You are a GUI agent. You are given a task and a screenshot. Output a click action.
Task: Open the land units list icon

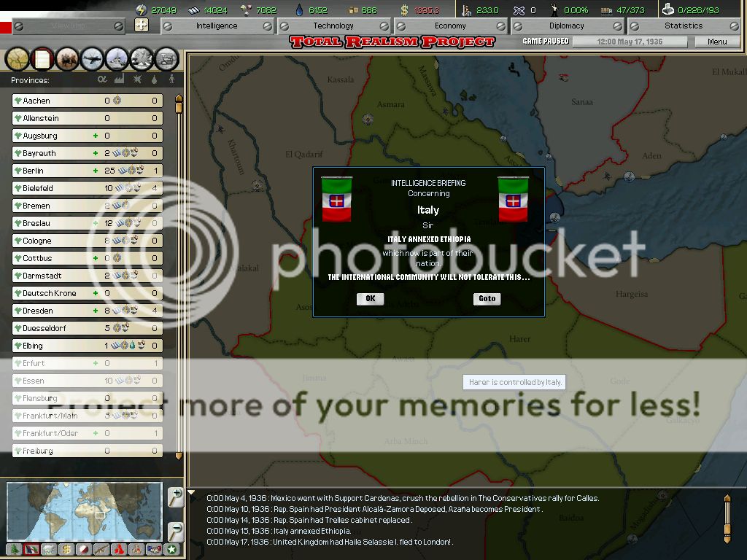pyautogui.click(x=67, y=58)
